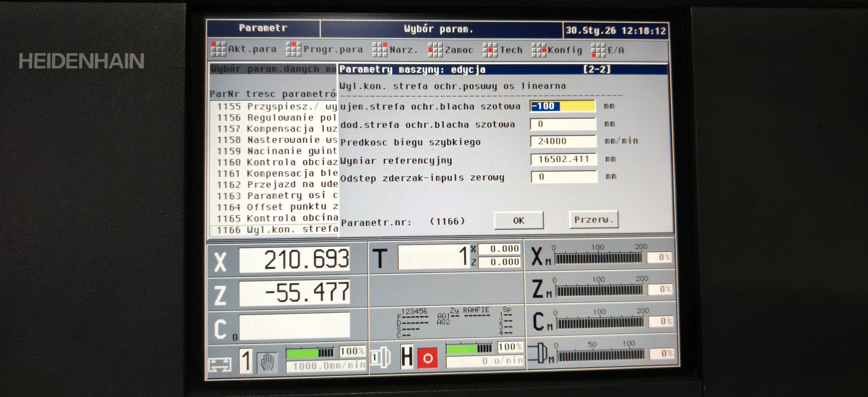This screenshot has width=868, height=397.
Task: Select parameter 1165 Kontrola obcina row
Action: coord(274,218)
